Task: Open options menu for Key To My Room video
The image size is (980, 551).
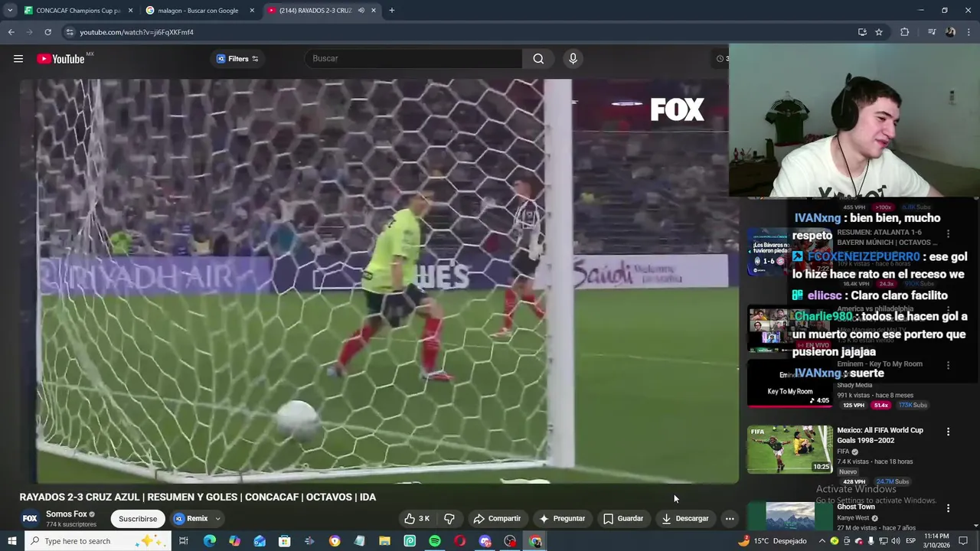Action: click(948, 366)
